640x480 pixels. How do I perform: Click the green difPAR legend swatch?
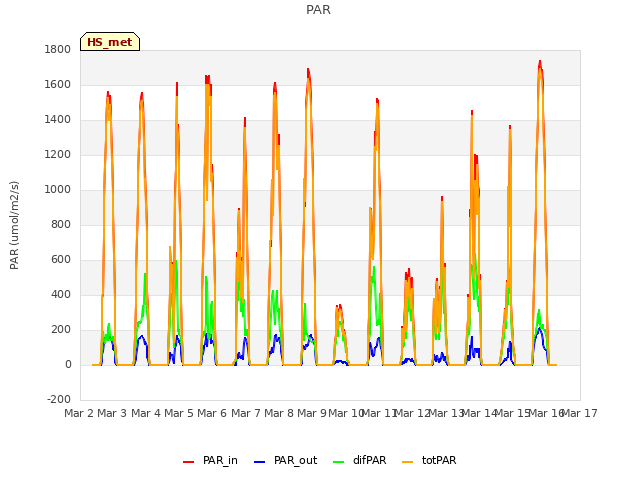(339, 462)
